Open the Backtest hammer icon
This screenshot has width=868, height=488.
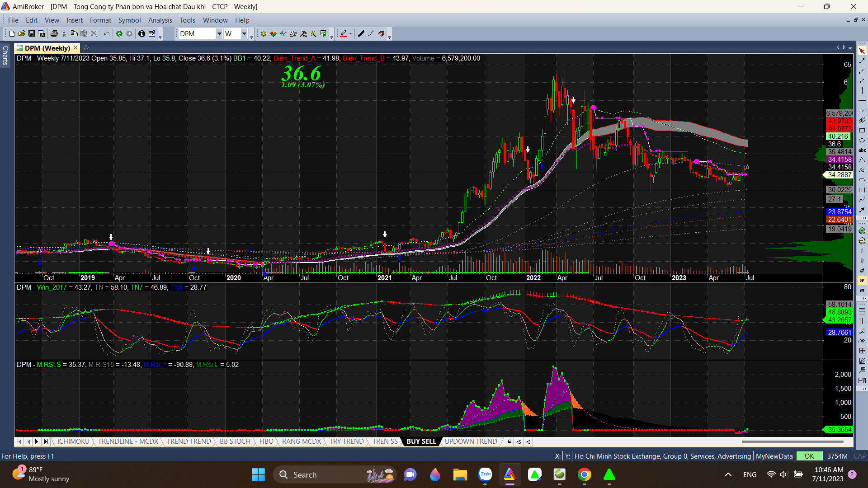pos(303,34)
